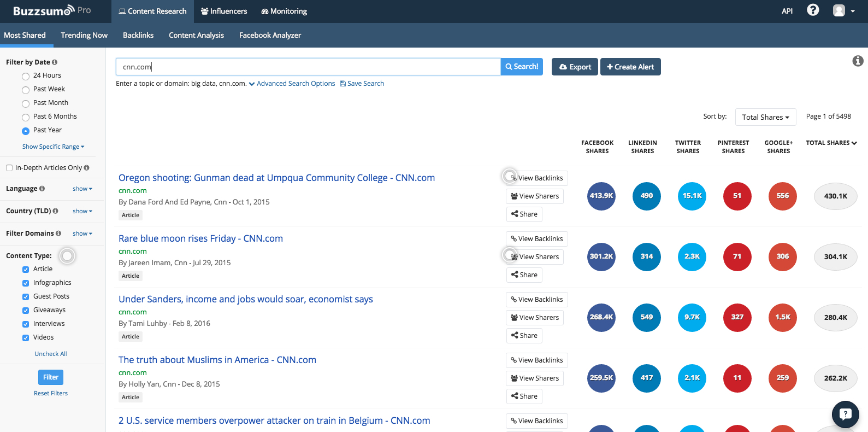Click the info icon next to In-Depth Articles Only
This screenshot has width=868, height=432.
(86, 168)
